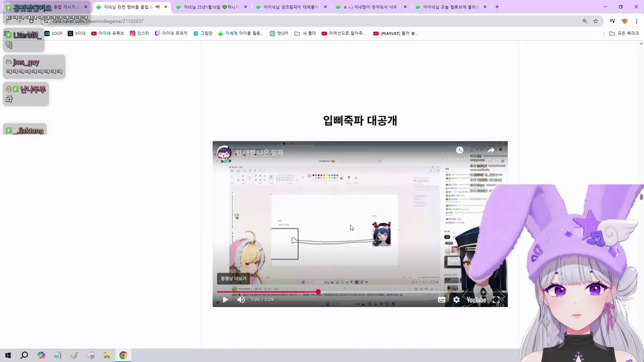The image size is (644, 362).
Task: Play the embedded YouTube video
Action: click(225, 300)
